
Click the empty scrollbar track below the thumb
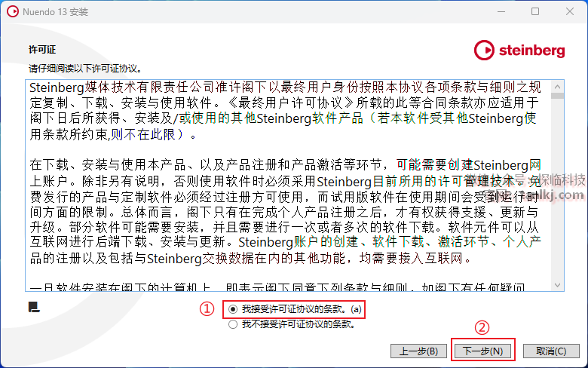[x=558, y=189]
